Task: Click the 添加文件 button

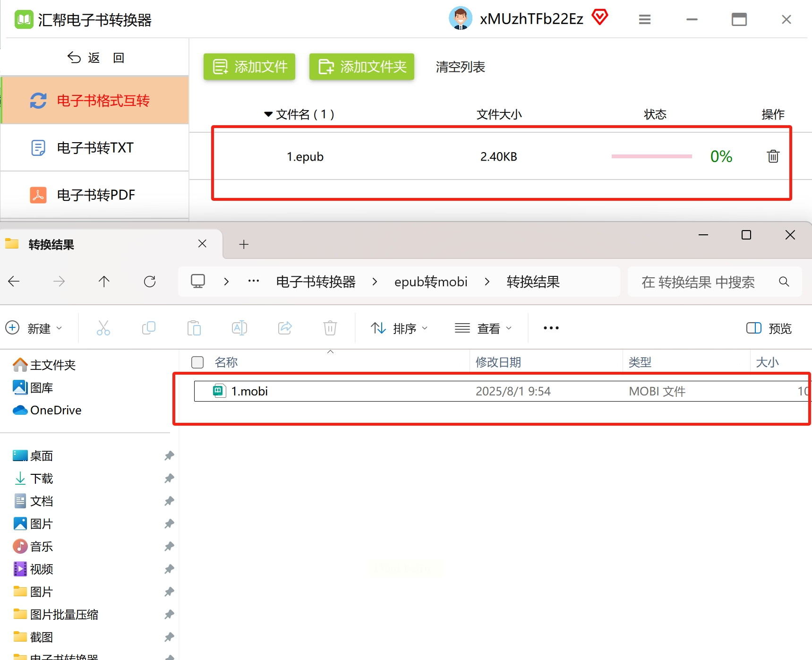Action: [249, 67]
